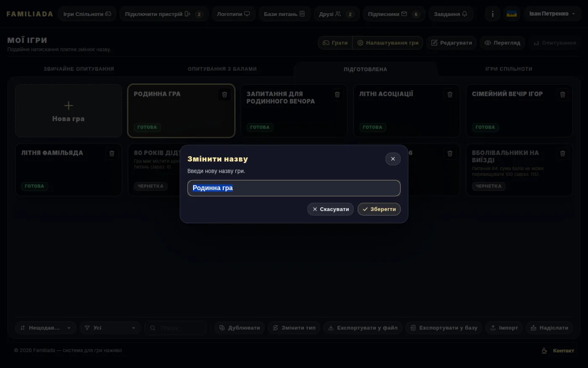588x368 pixels.
Task: Select the Підготовлена tab
Action: (x=365, y=69)
